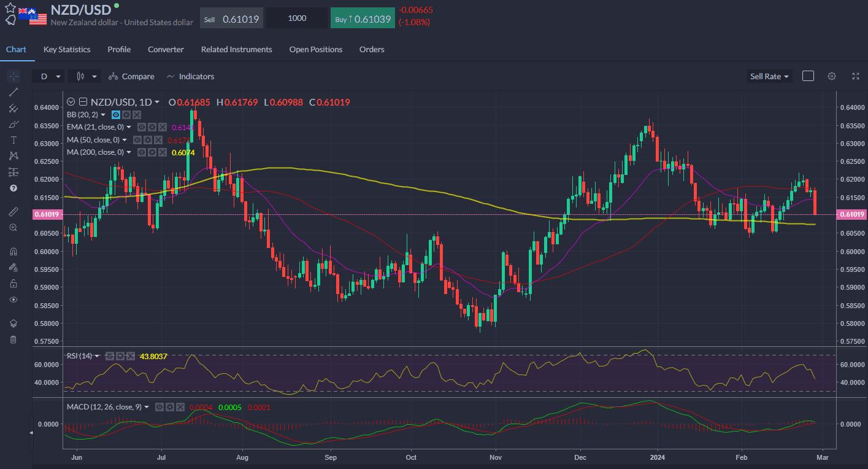Viewport: 868px width, 469px height.
Task: Open the help question mark icon
Action: point(13,188)
